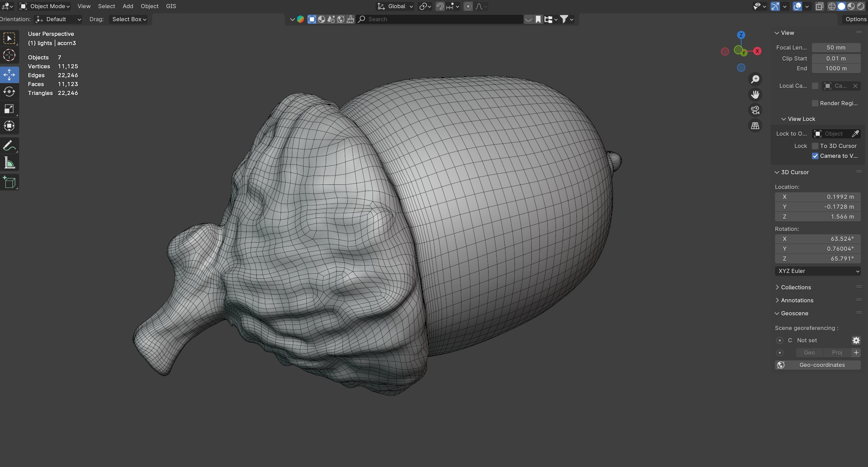Click the Focal Length 50 mm field
The height and width of the screenshot is (467, 868).
(x=836, y=47)
